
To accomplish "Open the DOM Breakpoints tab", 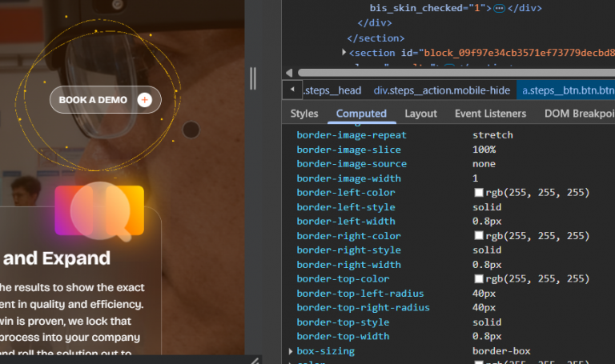I will pos(579,114).
